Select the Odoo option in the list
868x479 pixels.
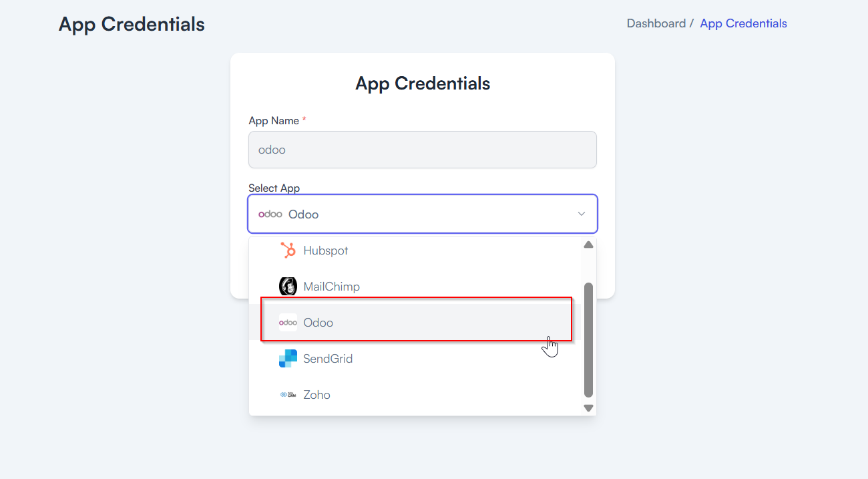coord(415,323)
